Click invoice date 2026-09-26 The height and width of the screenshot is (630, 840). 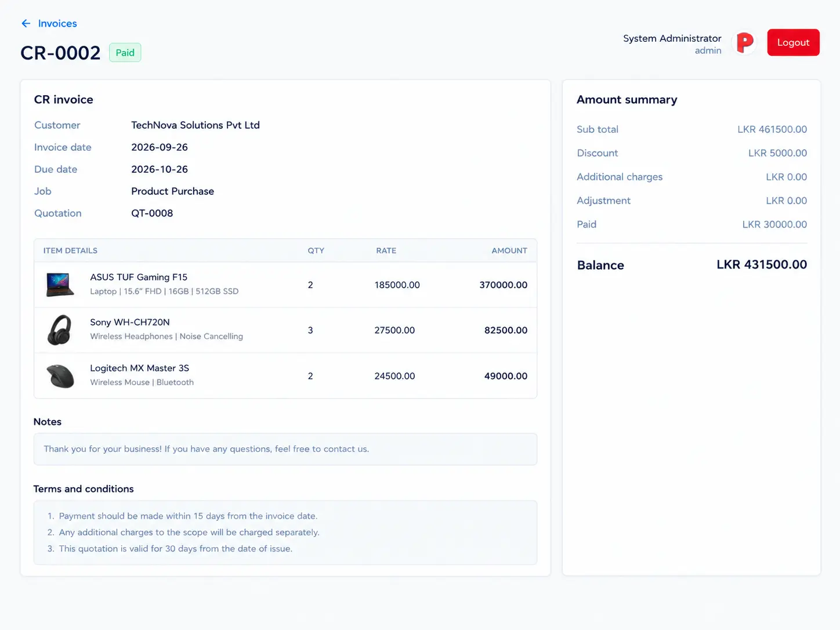click(160, 147)
